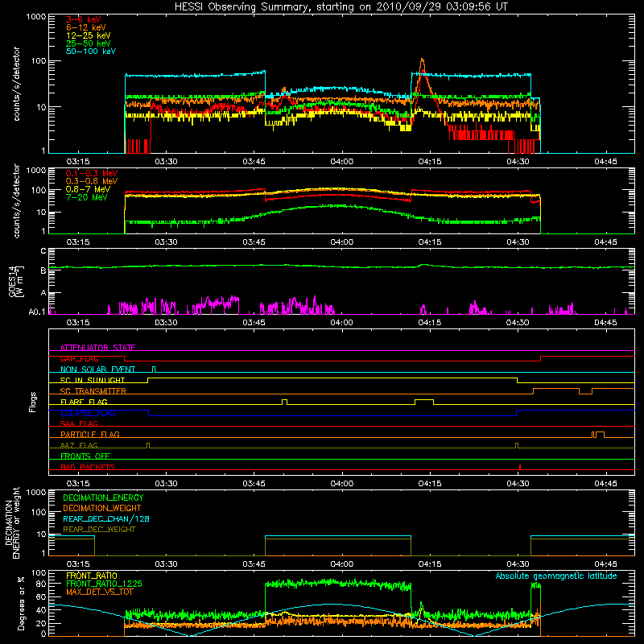Select the BAD_PACKETS flag label

click(x=88, y=467)
